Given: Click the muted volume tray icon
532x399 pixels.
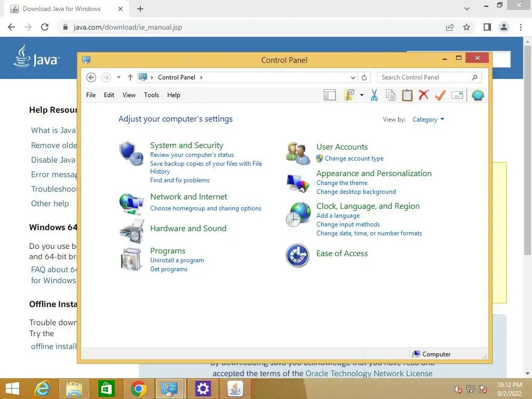Looking at the screenshot, I should pyautogui.click(x=458, y=389).
